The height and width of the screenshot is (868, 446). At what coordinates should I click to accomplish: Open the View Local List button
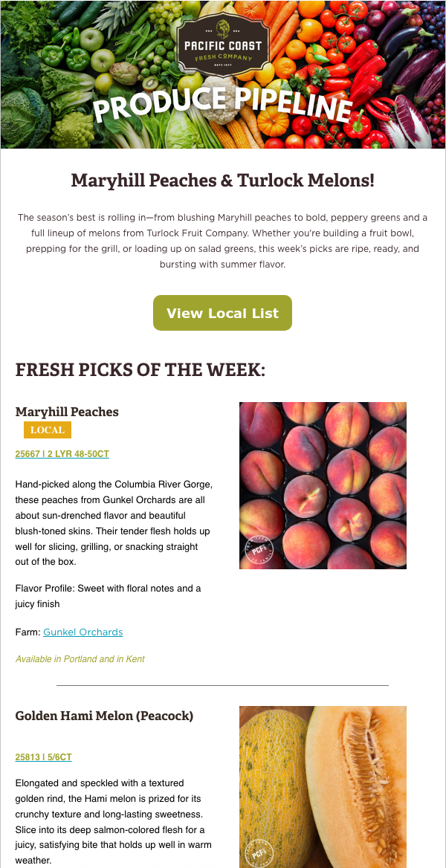[223, 313]
